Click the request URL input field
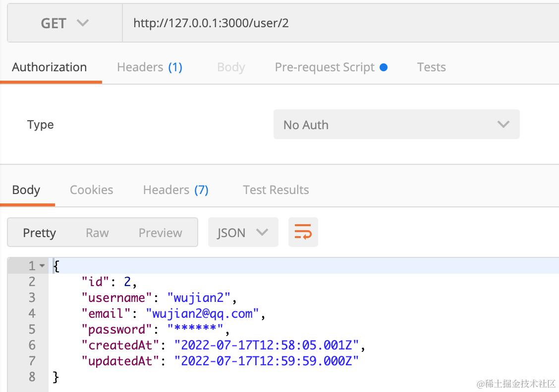 point(337,23)
